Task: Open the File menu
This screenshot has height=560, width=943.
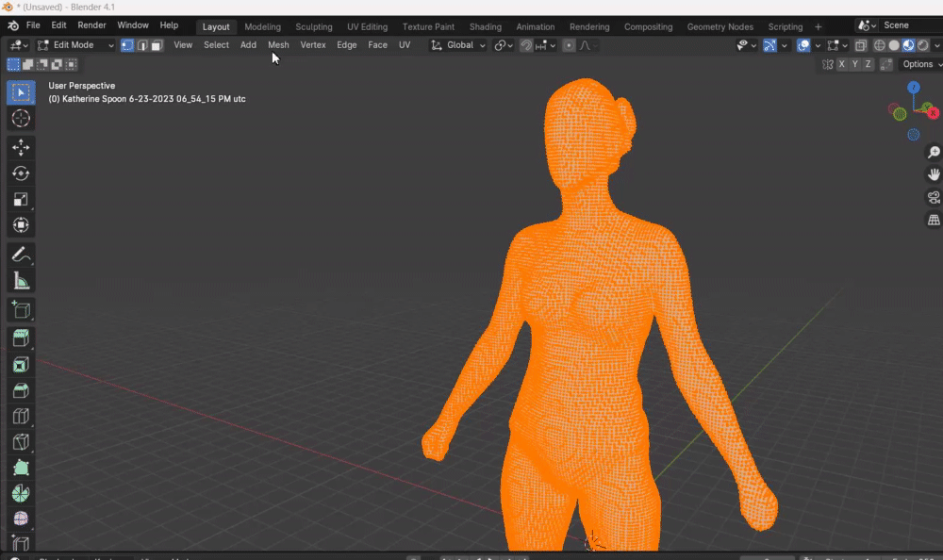Action: tap(33, 25)
